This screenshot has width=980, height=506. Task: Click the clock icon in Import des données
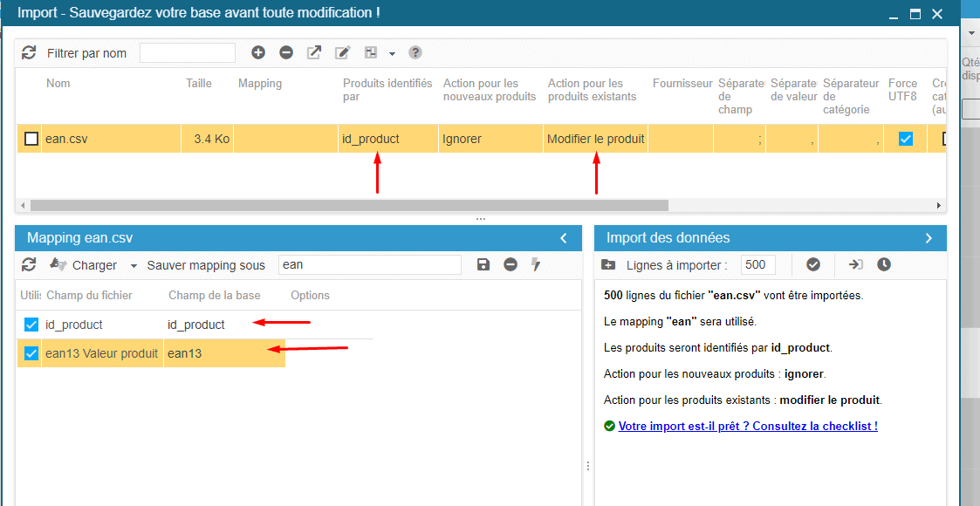[x=884, y=264]
